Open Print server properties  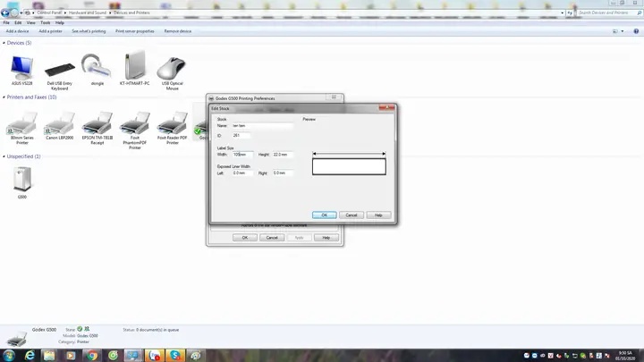click(135, 31)
